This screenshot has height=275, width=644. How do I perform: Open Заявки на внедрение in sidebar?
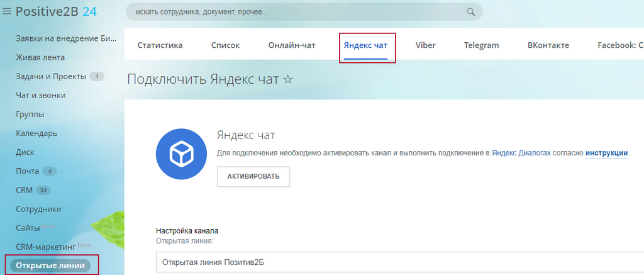coord(66,38)
